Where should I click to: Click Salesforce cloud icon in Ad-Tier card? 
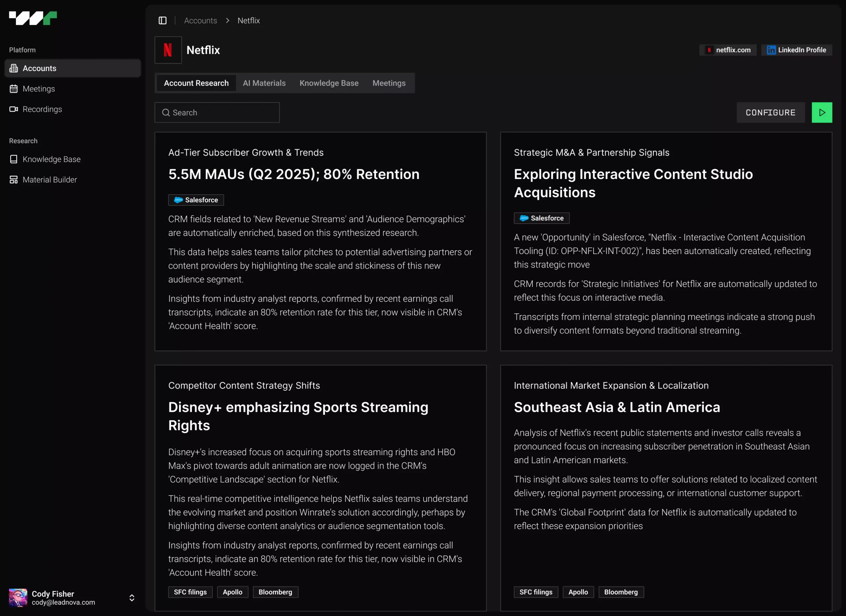pos(179,200)
